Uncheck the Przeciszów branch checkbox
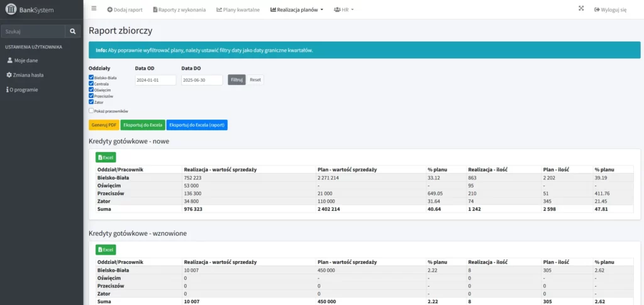This screenshot has width=644, height=305. click(91, 96)
